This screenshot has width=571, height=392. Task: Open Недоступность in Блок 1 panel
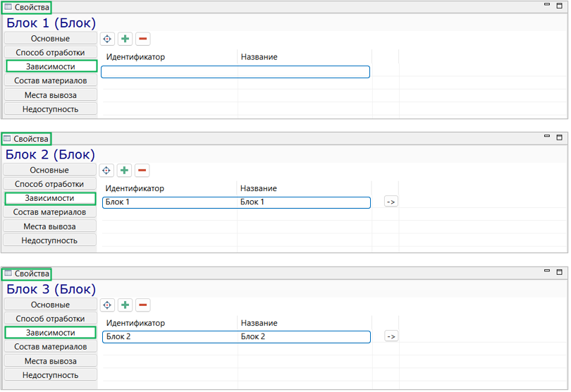[x=51, y=109]
